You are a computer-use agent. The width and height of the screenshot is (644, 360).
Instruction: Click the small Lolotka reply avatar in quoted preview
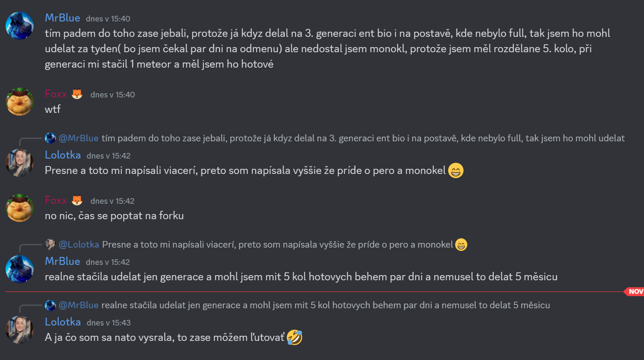point(50,244)
